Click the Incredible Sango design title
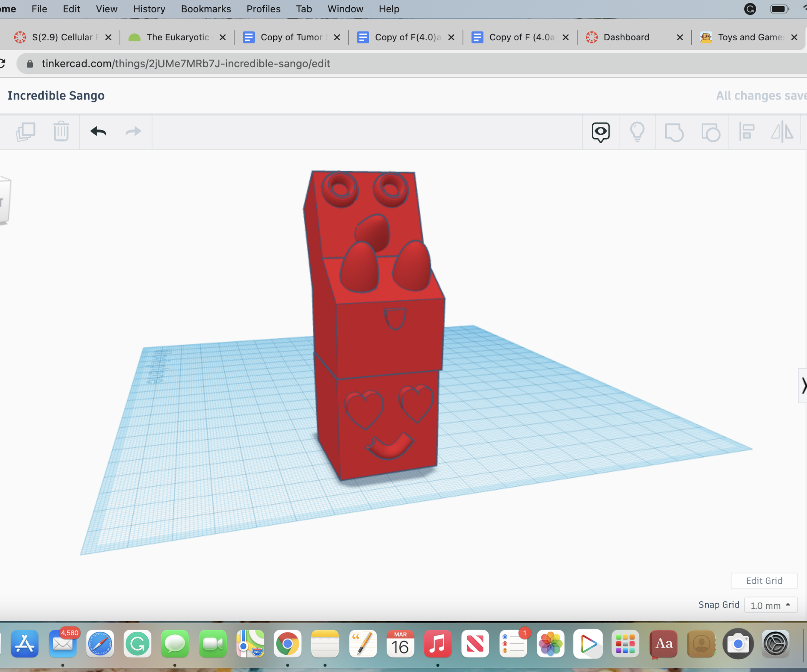The image size is (807, 672). click(56, 96)
